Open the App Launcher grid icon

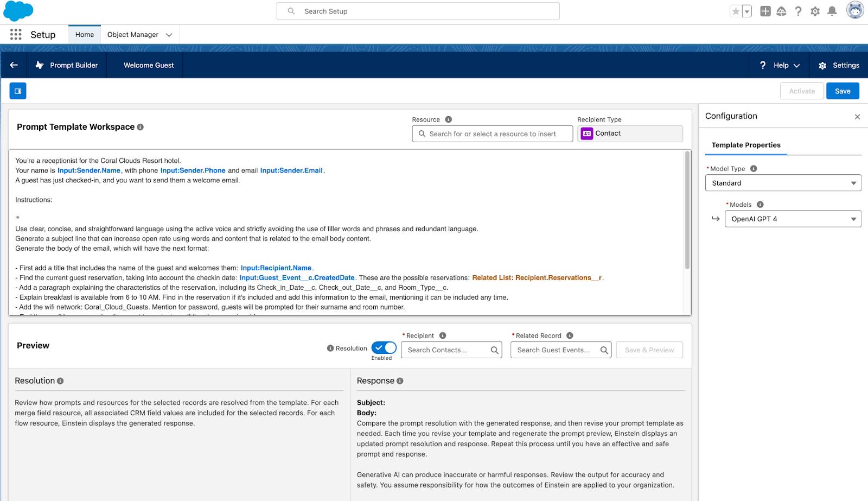coord(16,34)
